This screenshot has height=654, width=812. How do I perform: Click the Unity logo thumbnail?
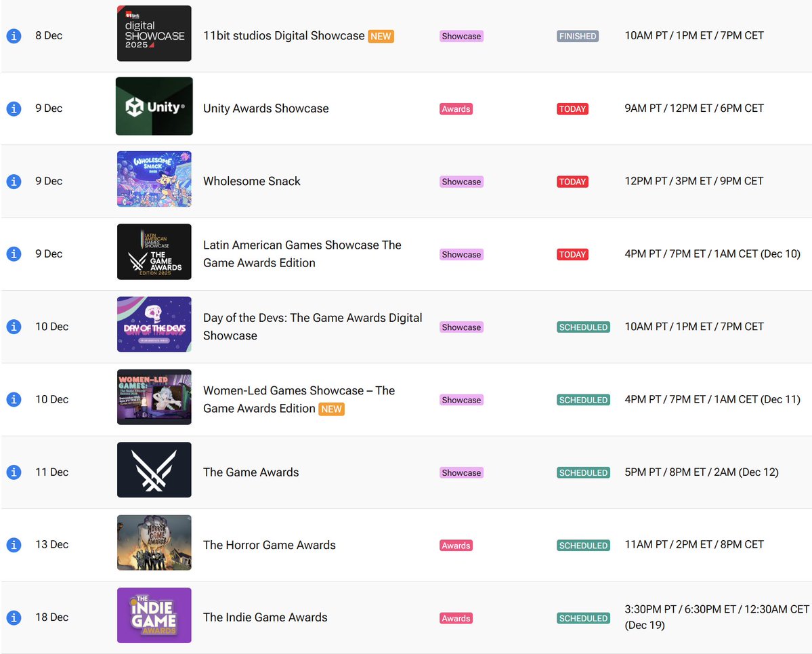(154, 106)
